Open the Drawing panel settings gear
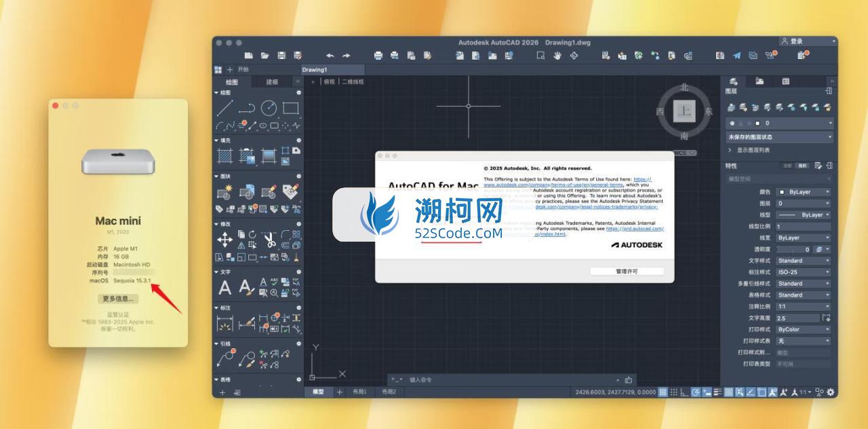 point(298,93)
